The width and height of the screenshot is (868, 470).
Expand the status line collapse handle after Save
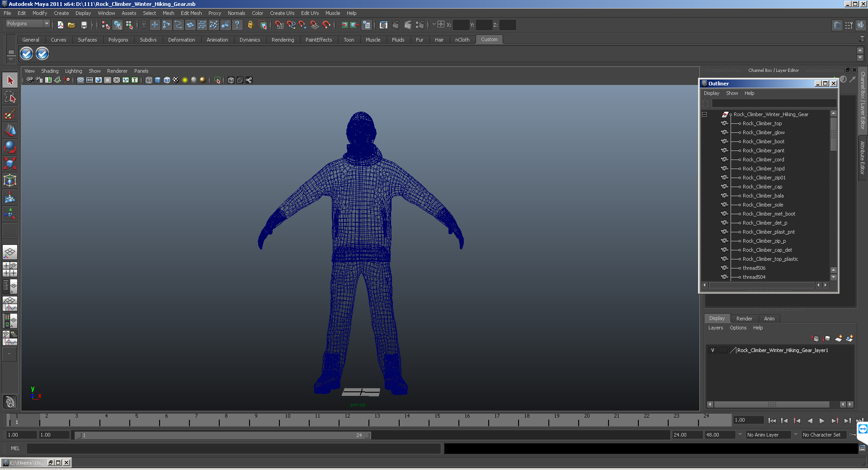click(x=93, y=25)
